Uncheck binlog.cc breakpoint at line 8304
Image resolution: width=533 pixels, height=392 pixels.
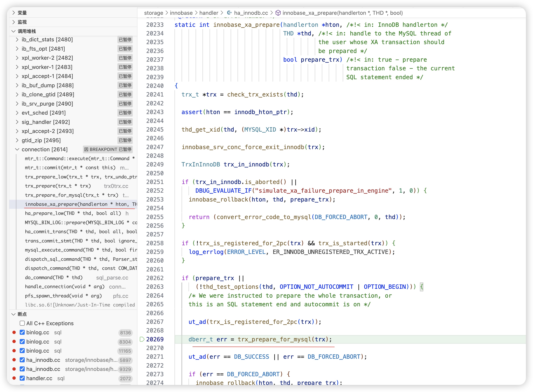click(22, 342)
